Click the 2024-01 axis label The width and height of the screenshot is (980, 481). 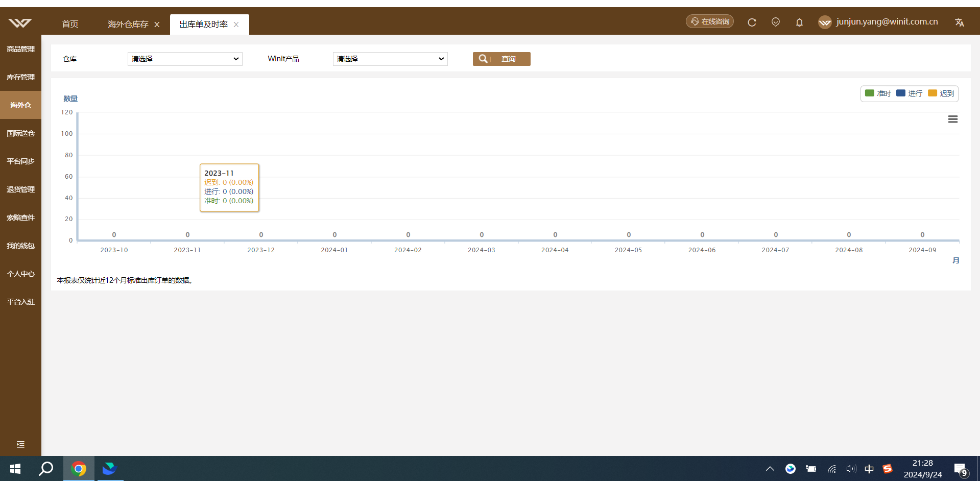tap(334, 250)
